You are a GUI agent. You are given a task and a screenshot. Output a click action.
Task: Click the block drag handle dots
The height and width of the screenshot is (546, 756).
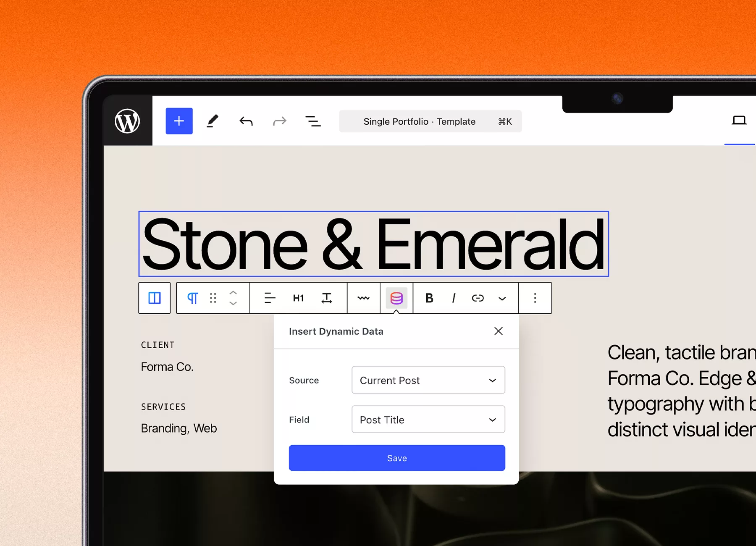pyautogui.click(x=213, y=298)
